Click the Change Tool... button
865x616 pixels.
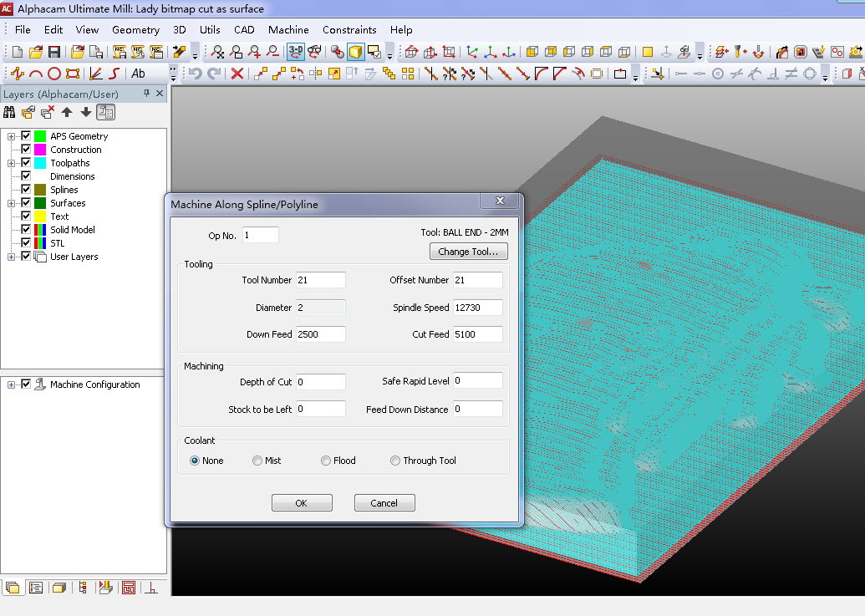(x=468, y=252)
